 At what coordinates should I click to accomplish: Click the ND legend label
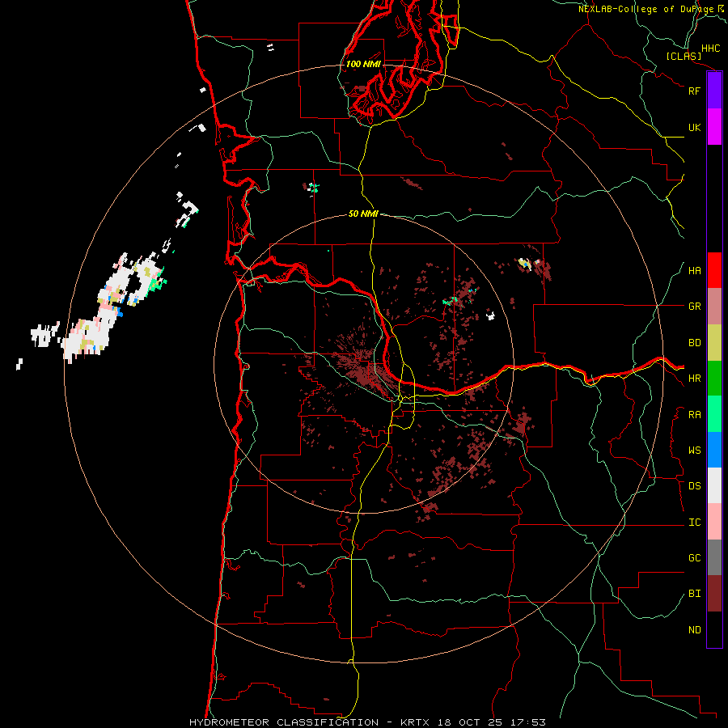coord(695,630)
